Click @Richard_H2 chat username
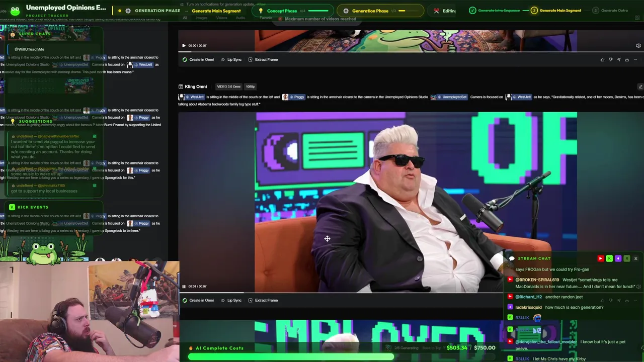Viewport: 644px width, 362px height. [528, 297]
